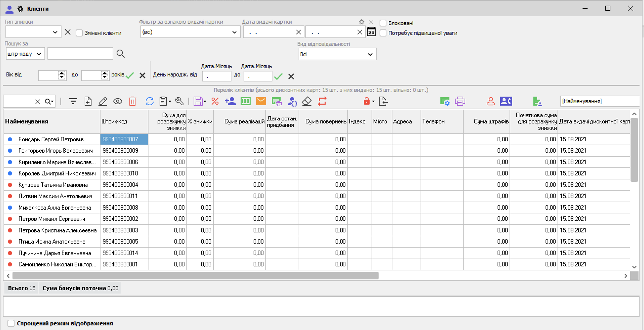Click the barcode search input field

pos(80,53)
